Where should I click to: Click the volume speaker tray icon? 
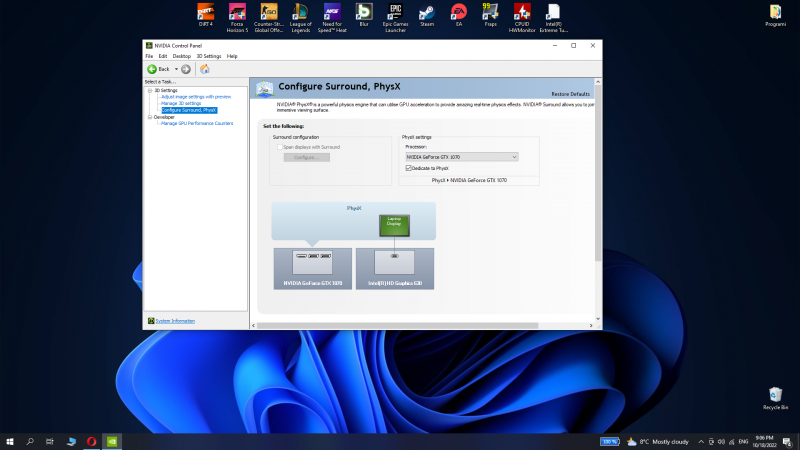[721, 442]
